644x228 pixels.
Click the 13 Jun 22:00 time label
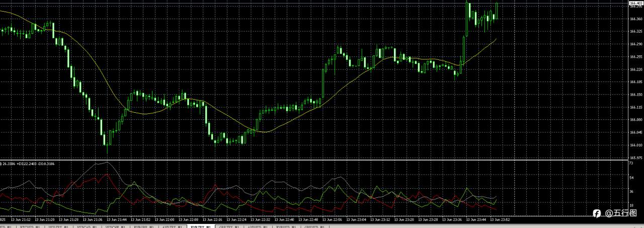tap(164, 219)
